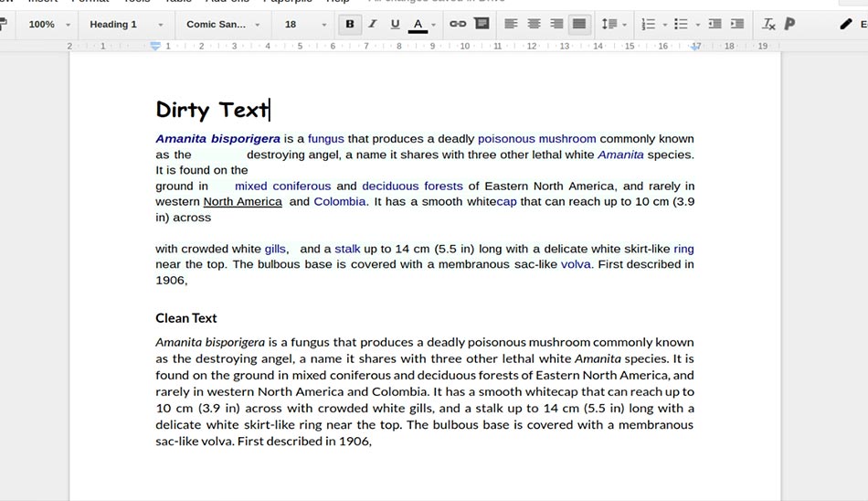Toggle Underline formatting
The height and width of the screenshot is (501, 868).
coord(395,24)
